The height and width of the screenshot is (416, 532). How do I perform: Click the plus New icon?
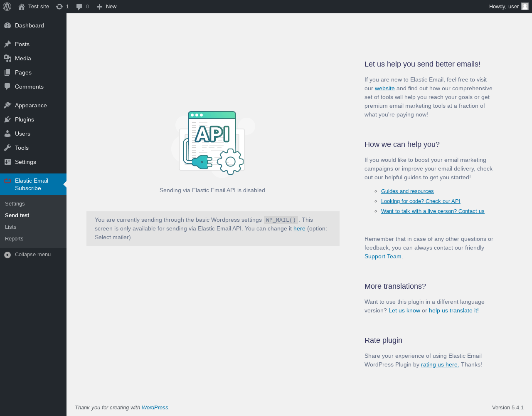pyautogui.click(x=99, y=7)
